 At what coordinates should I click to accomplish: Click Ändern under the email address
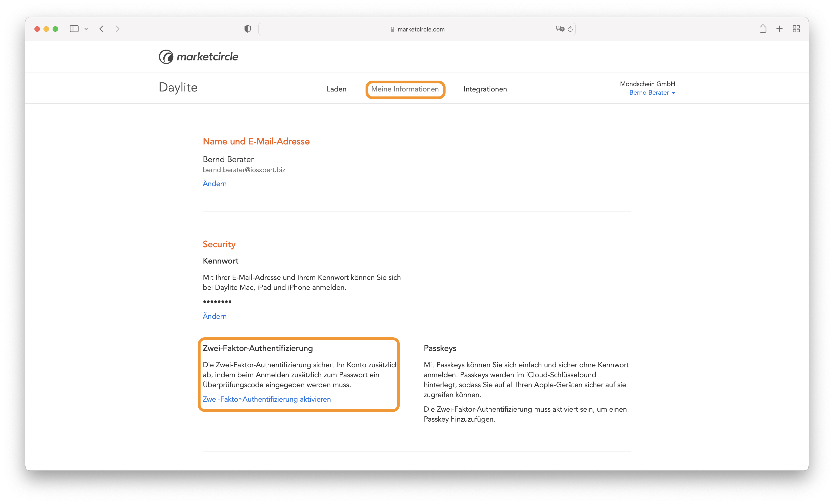click(x=215, y=183)
